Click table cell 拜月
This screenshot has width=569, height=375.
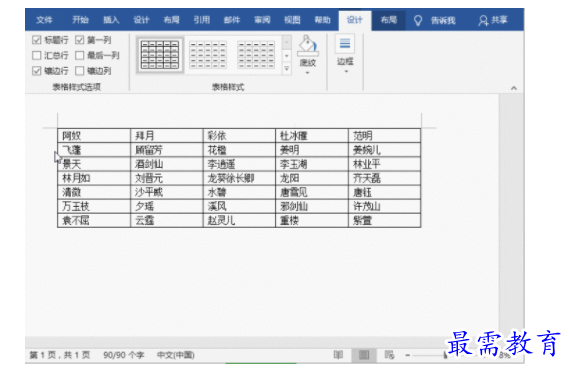pyautogui.click(x=167, y=136)
